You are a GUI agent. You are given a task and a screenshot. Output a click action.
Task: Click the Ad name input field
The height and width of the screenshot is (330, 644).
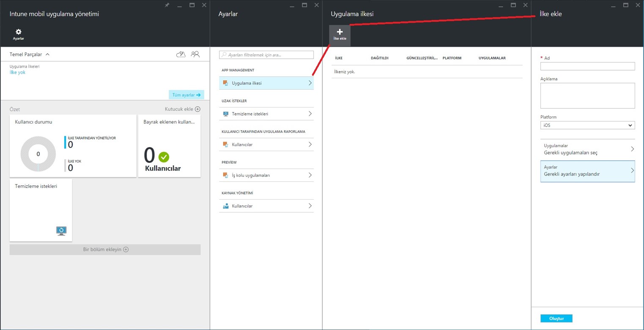coord(587,66)
